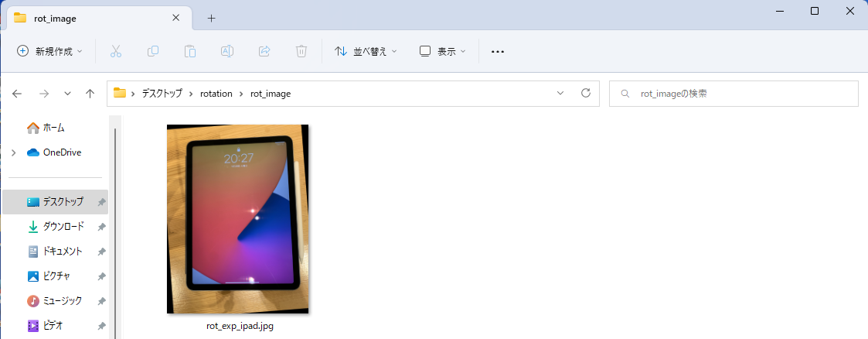The image size is (868, 339).
Task: Click the folder icon in address bar
Action: [120, 93]
